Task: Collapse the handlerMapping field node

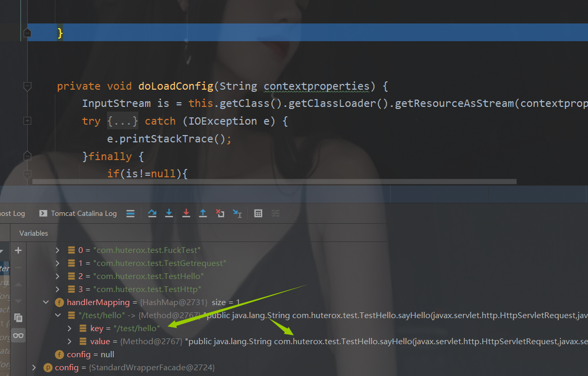Action: pos(46,302)
